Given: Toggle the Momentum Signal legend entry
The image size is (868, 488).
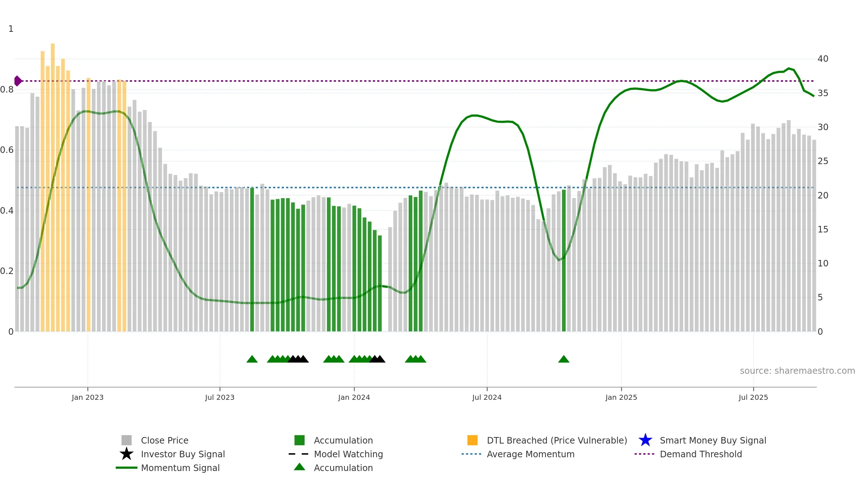Looking at the screenshot, I should (180, 468).
